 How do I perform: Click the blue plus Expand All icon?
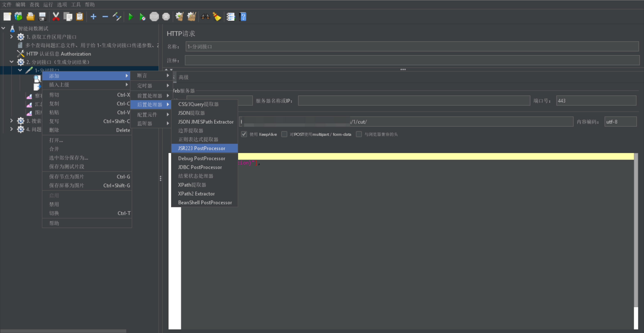click(x=94, y=17)
